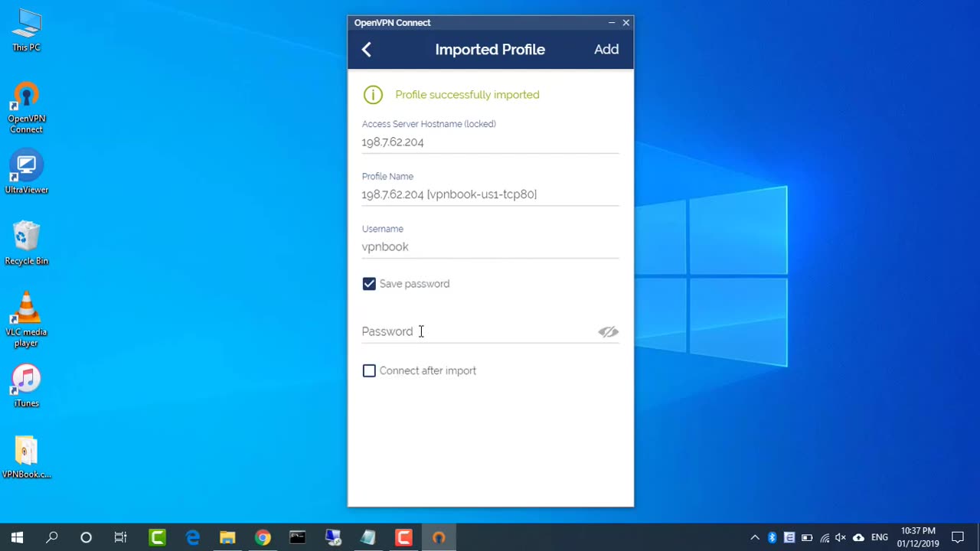
Task: Toggle password visibility eye icon
Action: pos(608,331)
